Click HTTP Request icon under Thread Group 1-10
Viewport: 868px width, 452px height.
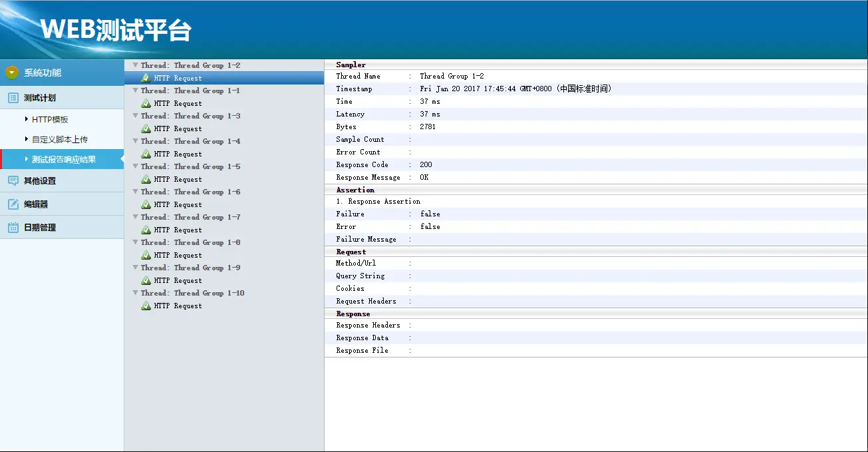click(x=146, y=306)
